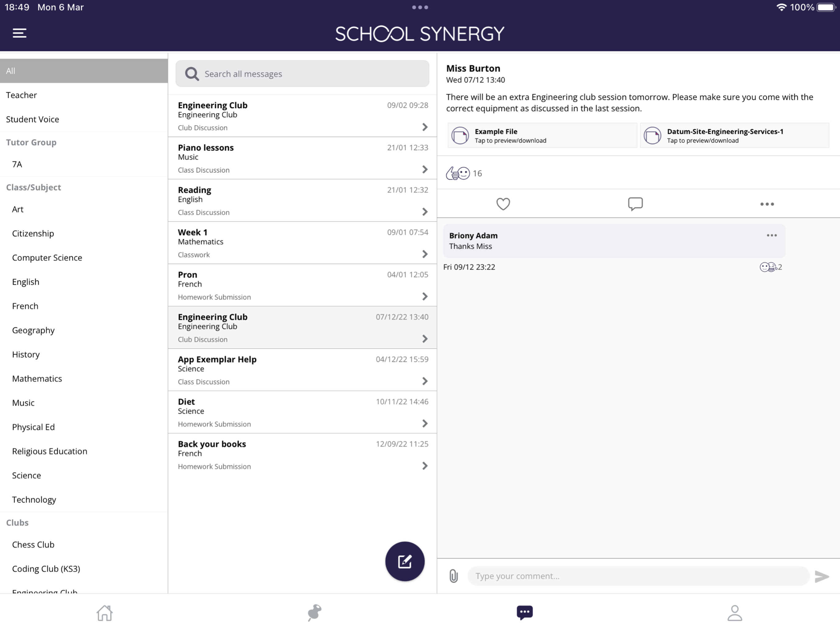Viewport: 840px width, 630px height.
Task: Open the messages chat tab
Action: [525, 612]
